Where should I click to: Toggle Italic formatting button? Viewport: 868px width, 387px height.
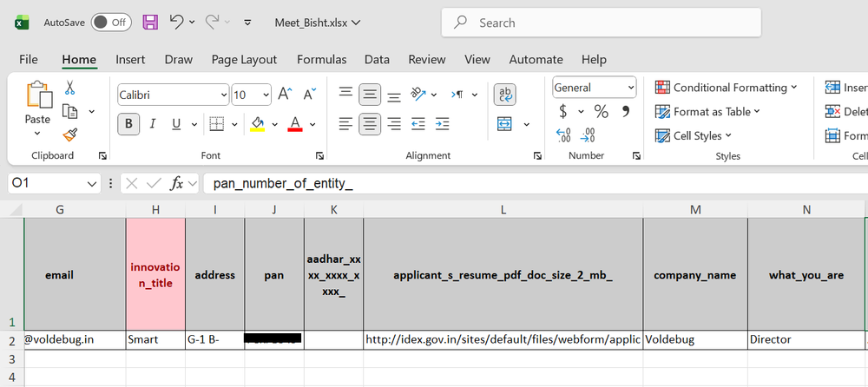[153, 124]
